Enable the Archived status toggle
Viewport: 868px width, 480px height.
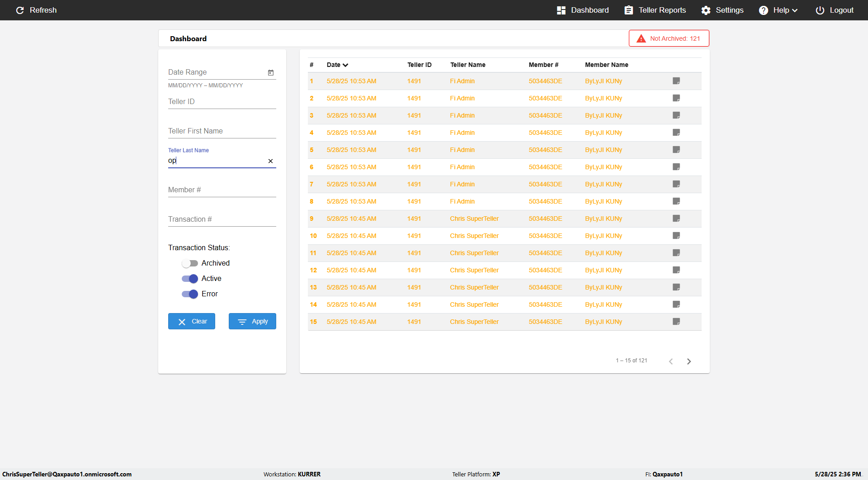(x=190, y=263)
